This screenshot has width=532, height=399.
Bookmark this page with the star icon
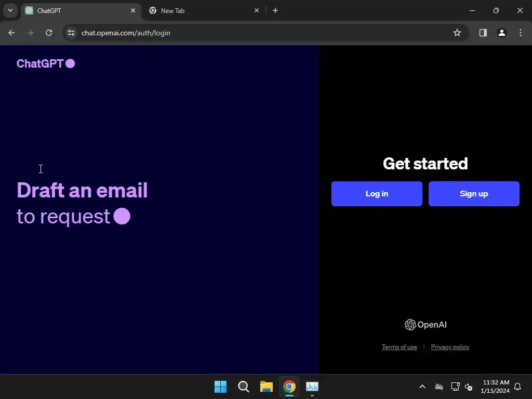pos(457,33)
